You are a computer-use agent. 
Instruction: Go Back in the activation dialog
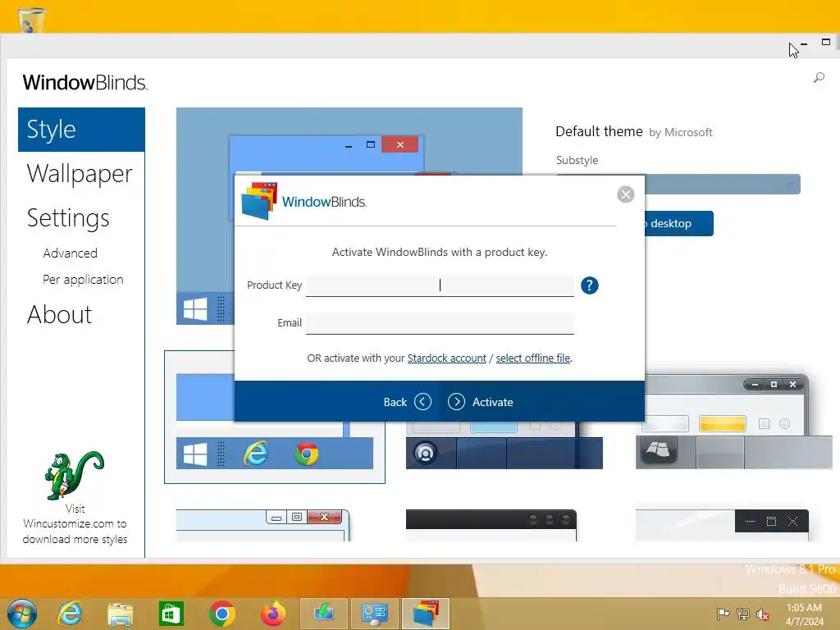(407, 402)
